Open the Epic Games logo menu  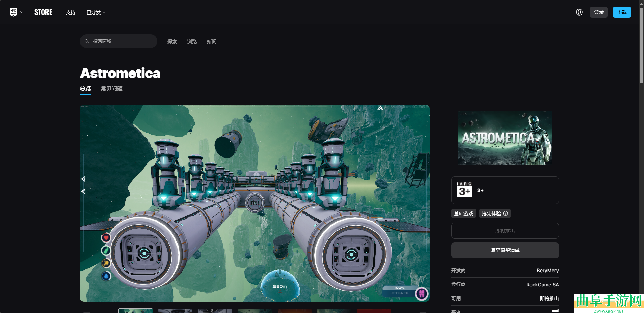16,12
